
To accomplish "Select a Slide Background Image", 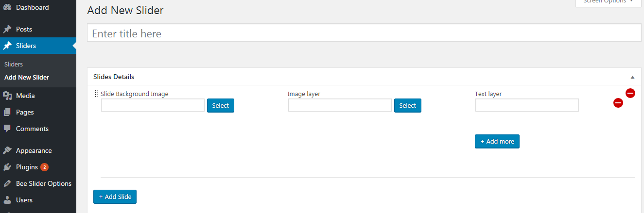I will pos(220,105).
